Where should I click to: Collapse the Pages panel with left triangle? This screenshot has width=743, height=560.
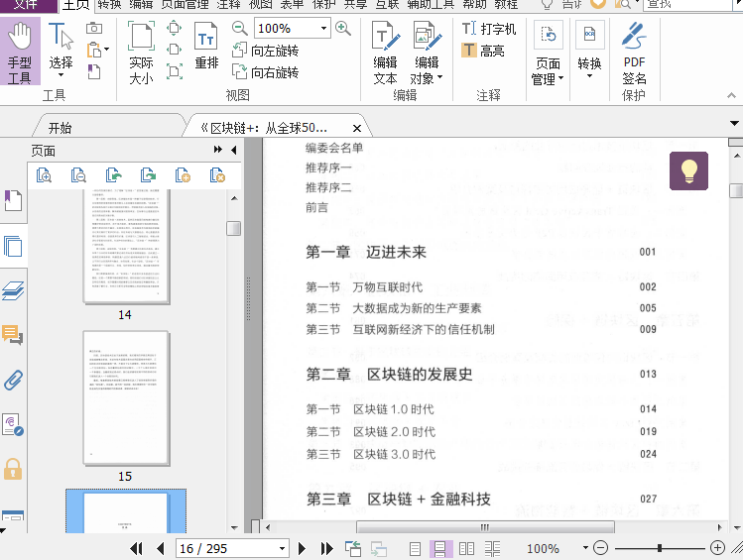point(233,150)
